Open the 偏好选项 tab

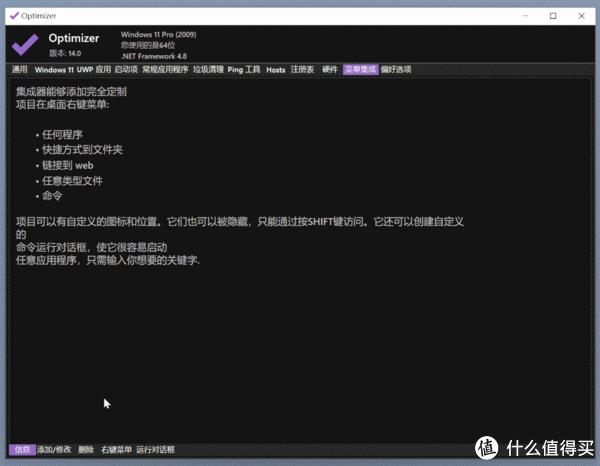[396, 70]
